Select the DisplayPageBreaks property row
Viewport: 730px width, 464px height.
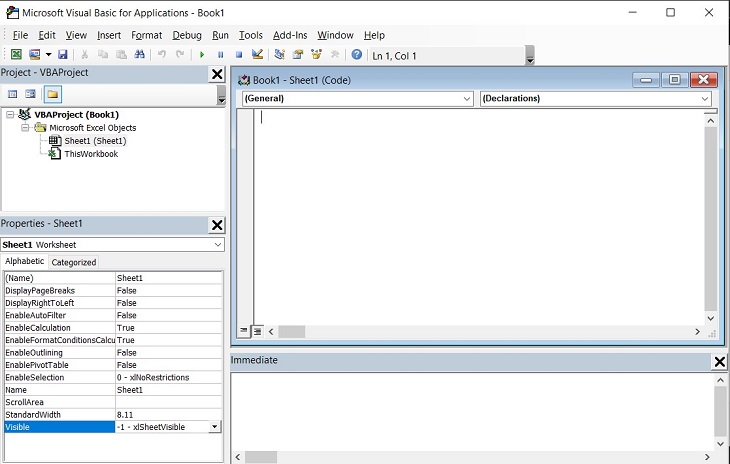click(x=113, y=290)
